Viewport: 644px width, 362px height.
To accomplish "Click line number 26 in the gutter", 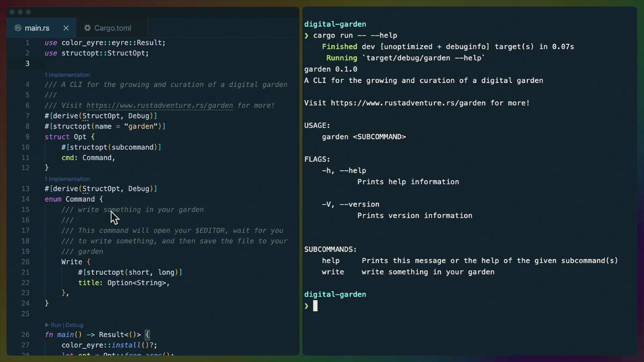I will 25,335.
